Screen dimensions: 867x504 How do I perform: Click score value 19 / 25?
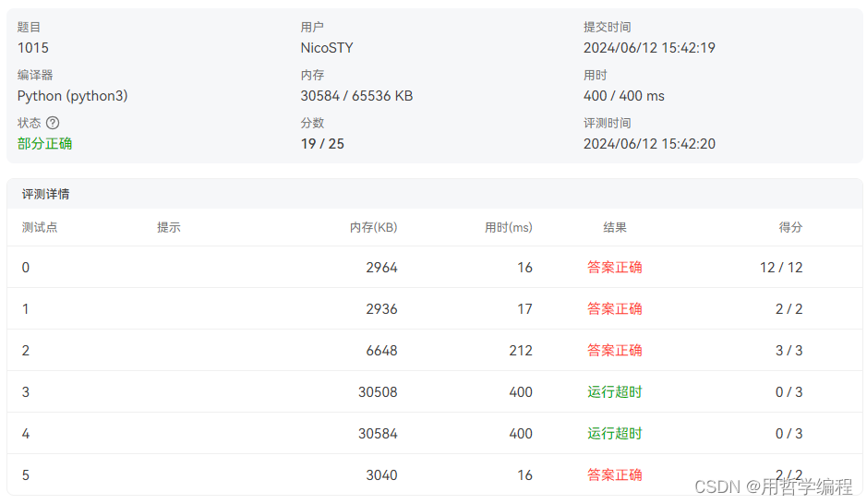(x=322, y=144)
